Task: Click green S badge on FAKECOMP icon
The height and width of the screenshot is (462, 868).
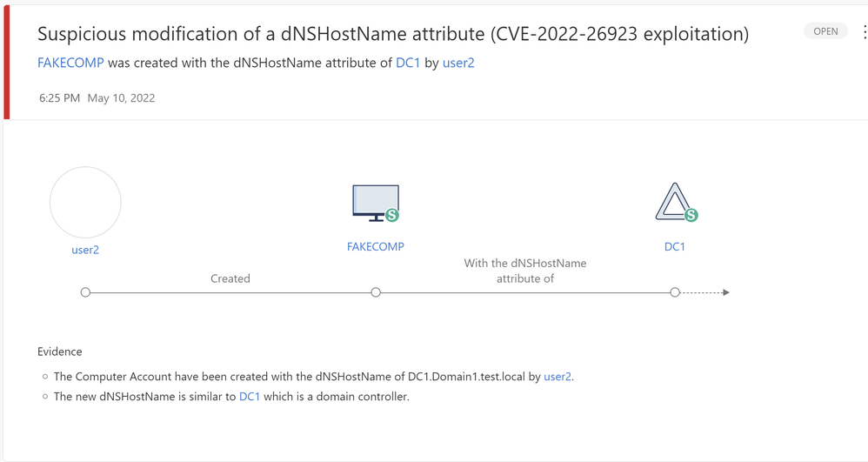Action: pos(392,215)
